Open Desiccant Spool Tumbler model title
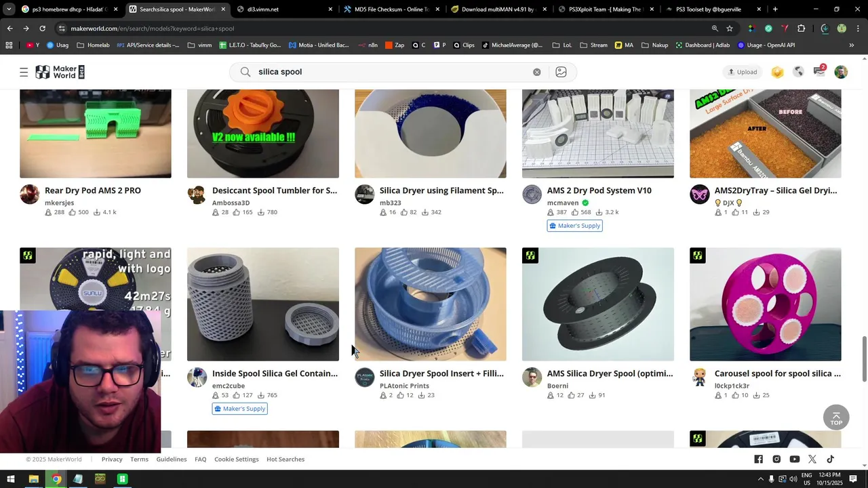Screen dimensions: 868x488 click(x=275, y=190)
